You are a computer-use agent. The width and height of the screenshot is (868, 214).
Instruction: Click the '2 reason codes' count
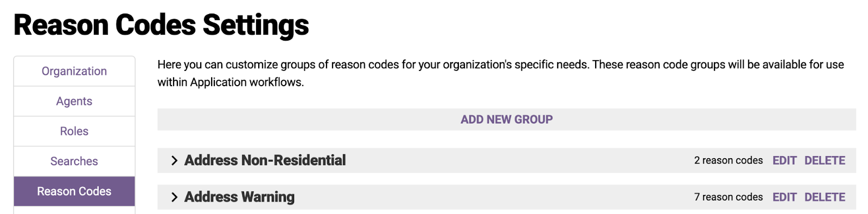click(728, 160)
